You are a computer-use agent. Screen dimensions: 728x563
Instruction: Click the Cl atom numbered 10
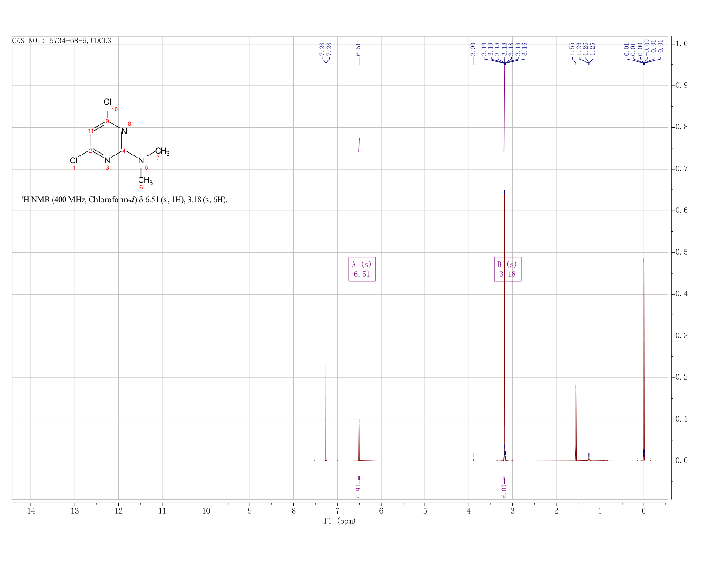(107, 103)
